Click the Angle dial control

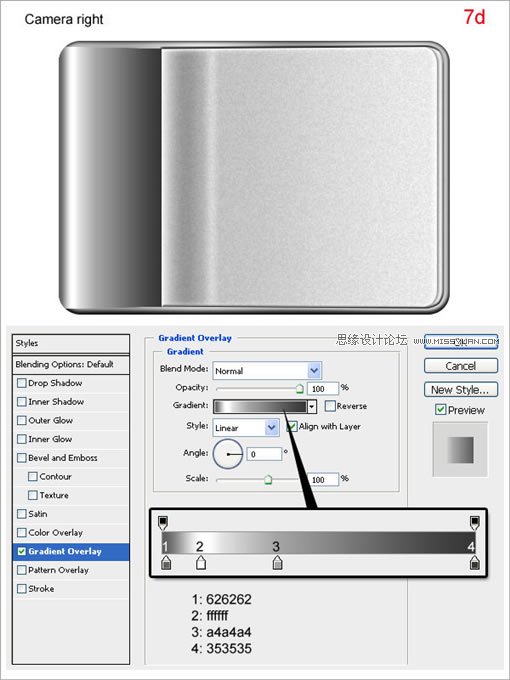[228, 454]
